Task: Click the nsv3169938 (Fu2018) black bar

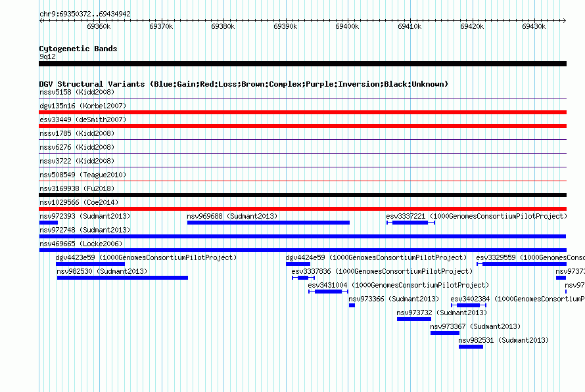Action: coord(302,195)
